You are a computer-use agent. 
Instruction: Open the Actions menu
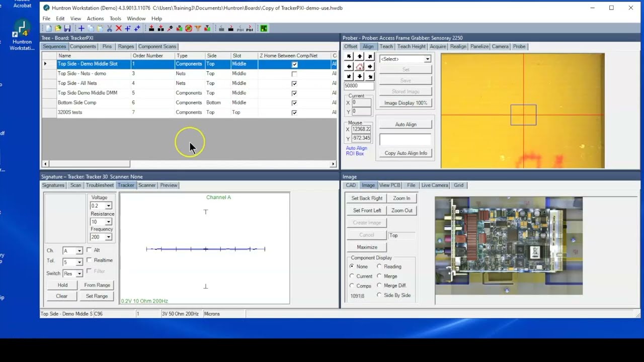95,19
